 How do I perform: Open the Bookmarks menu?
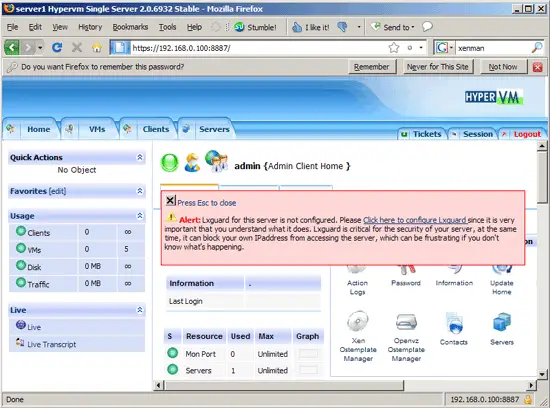(130, 27)
